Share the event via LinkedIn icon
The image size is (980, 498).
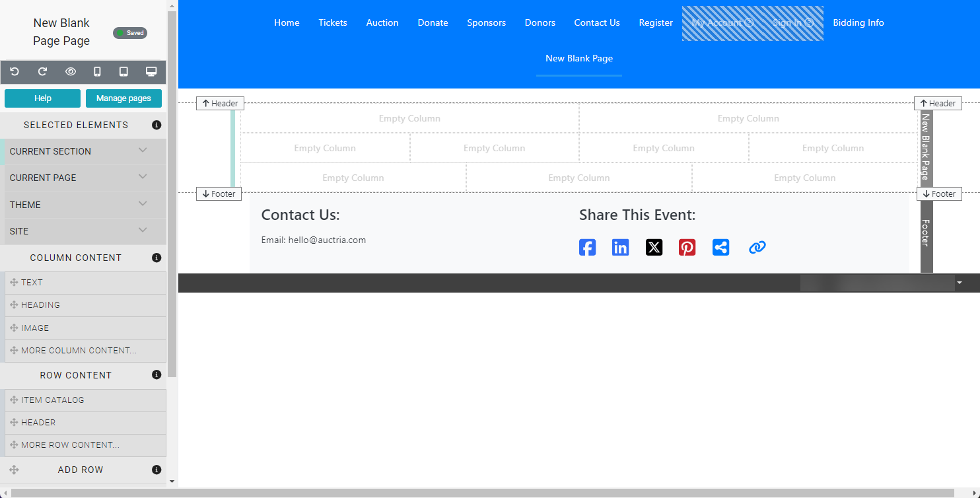pyautogui.click(x=620, y=248)
